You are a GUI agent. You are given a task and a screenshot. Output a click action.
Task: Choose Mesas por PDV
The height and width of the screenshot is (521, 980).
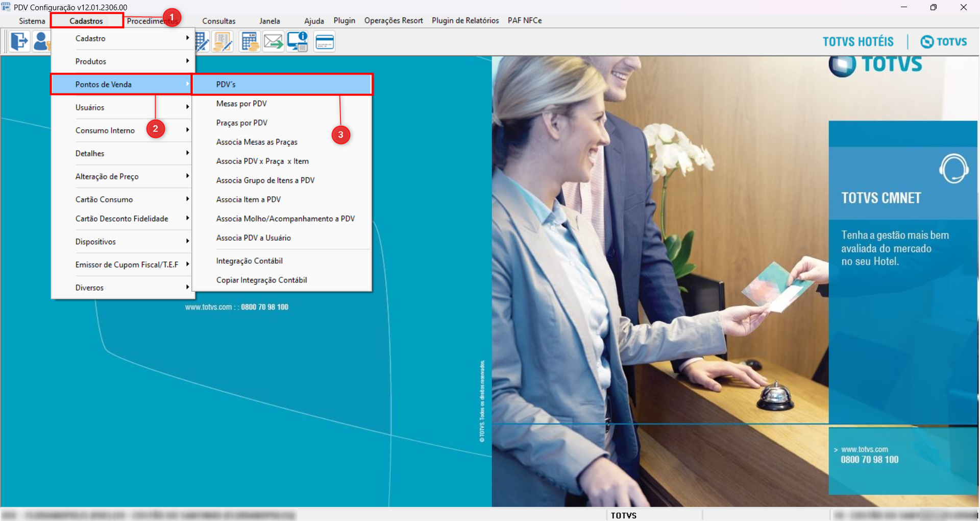click(282, 104)
